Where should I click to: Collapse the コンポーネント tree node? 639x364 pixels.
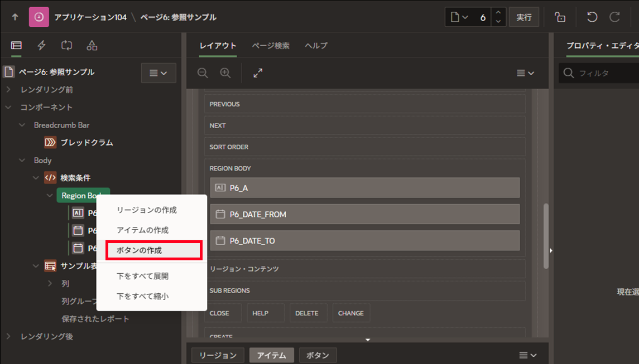tap(8, 107)
